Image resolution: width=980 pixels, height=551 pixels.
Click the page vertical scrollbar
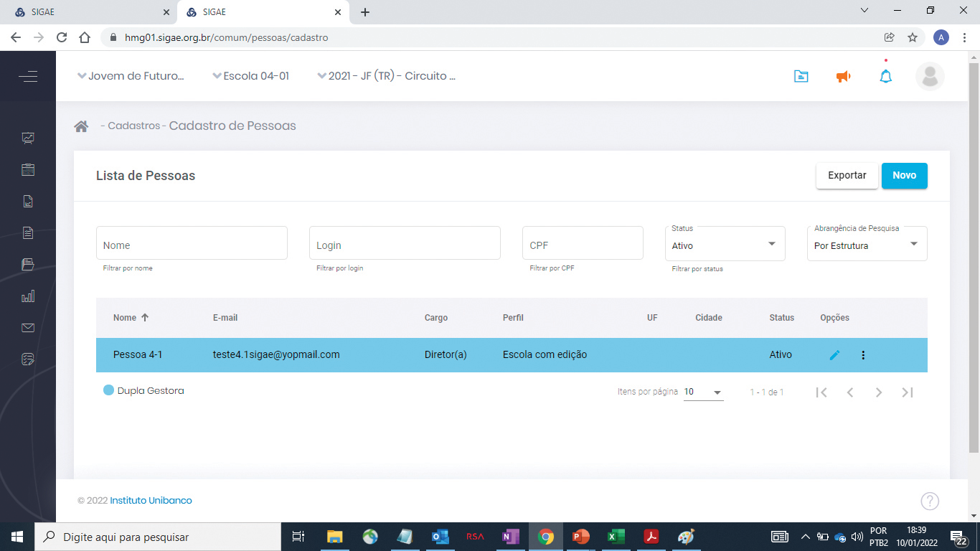[x=974, y=258]
